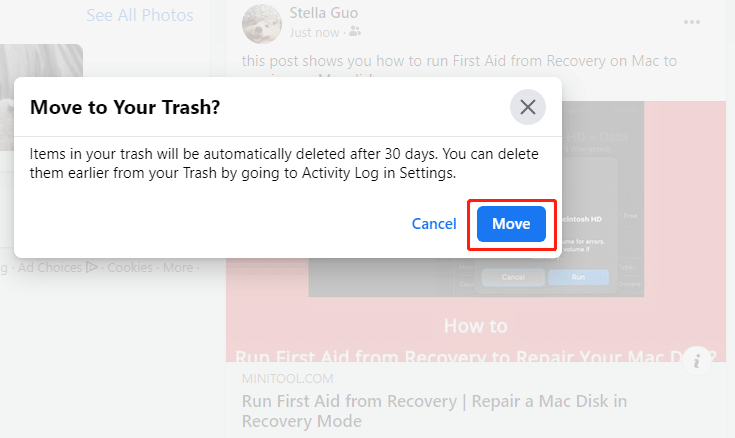Click the MINITOOL.COM source label
The image size is (735, 438).
click(286, 380)
